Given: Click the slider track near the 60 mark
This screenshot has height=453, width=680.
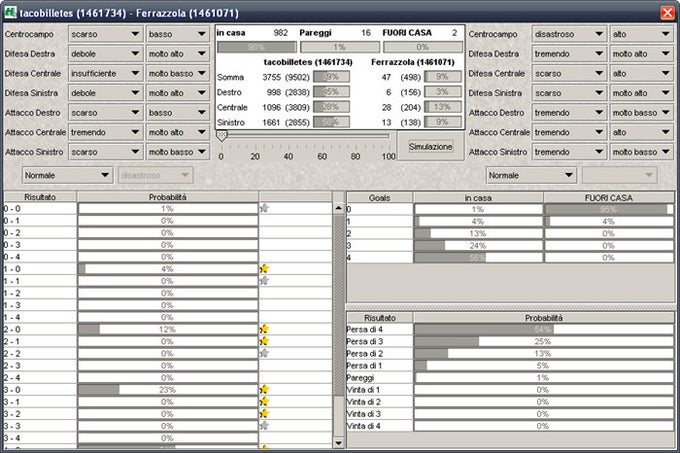Looking at the screenshot, I should (x=322, y=136).
